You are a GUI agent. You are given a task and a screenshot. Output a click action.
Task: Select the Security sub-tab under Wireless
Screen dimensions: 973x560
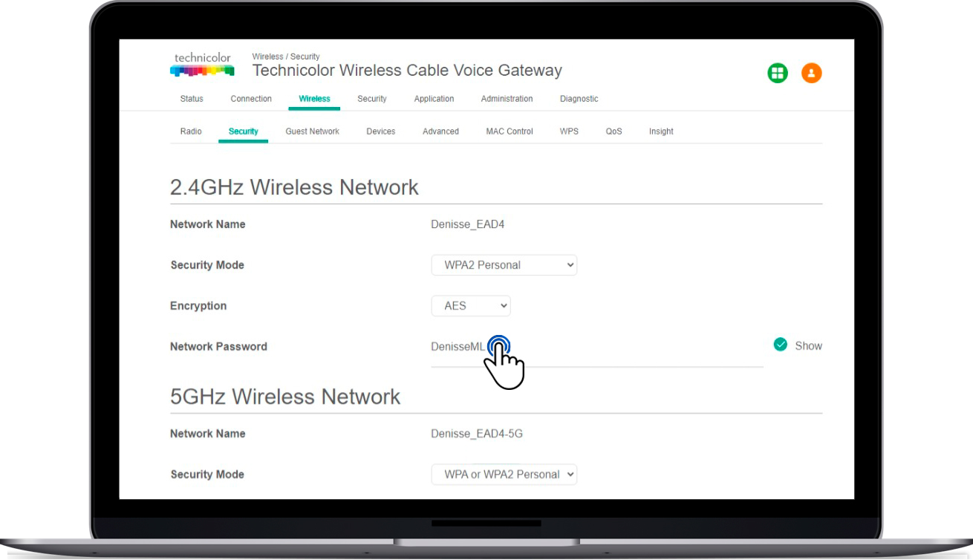(x=243, y=131)
